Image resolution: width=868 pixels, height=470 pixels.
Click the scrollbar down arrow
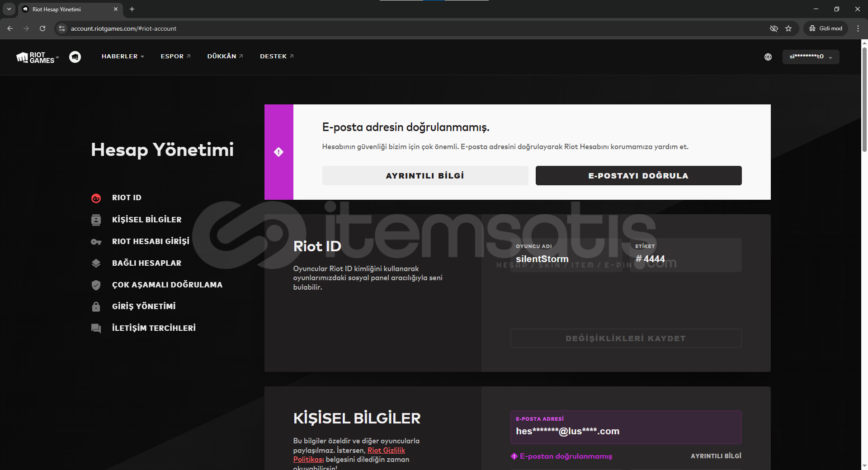[864, 466]
